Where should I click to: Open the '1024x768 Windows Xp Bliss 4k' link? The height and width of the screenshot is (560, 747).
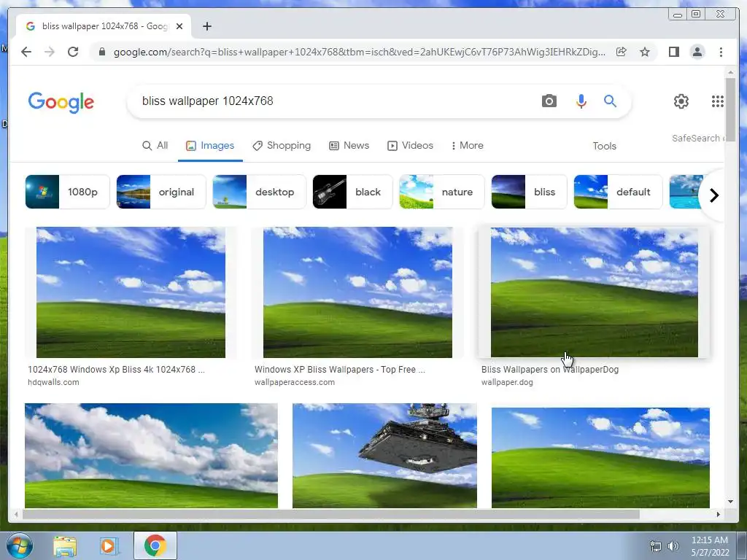tap(116, 370)
